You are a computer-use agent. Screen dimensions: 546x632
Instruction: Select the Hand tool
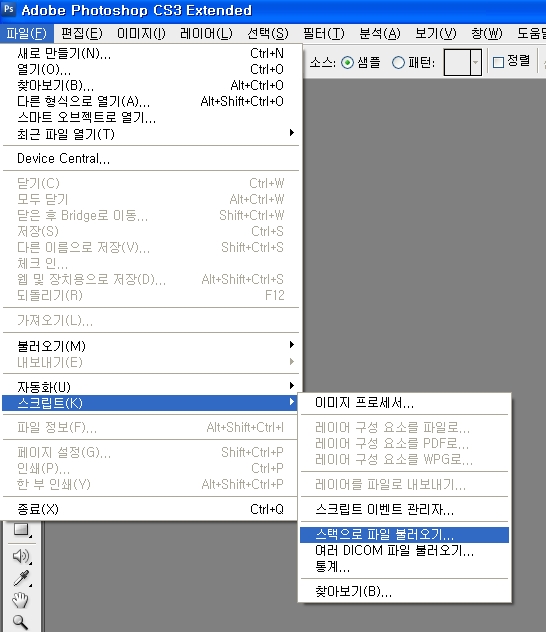coord(20,600)
